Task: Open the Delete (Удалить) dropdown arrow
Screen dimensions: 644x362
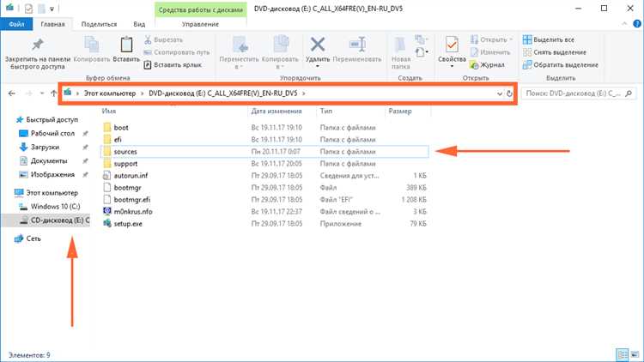Action: [318, 67]
